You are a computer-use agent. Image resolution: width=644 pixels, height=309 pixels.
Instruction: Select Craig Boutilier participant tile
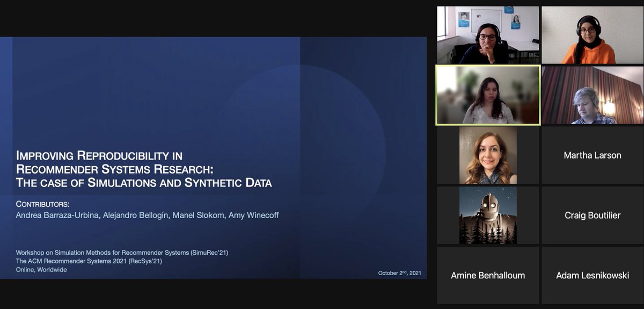[x=592, y=215]
